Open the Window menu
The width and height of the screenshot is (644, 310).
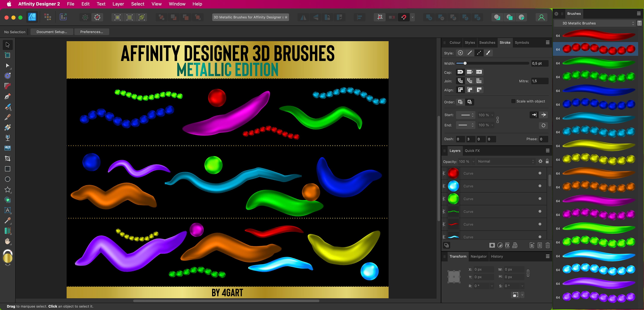click(177, 4)
